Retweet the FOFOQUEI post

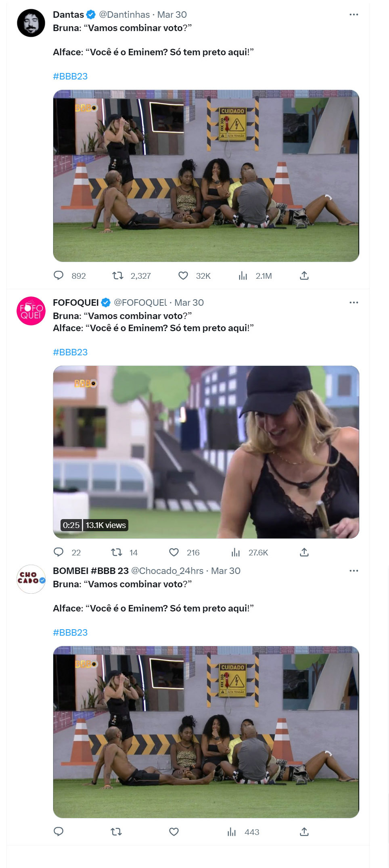[117, 552]
